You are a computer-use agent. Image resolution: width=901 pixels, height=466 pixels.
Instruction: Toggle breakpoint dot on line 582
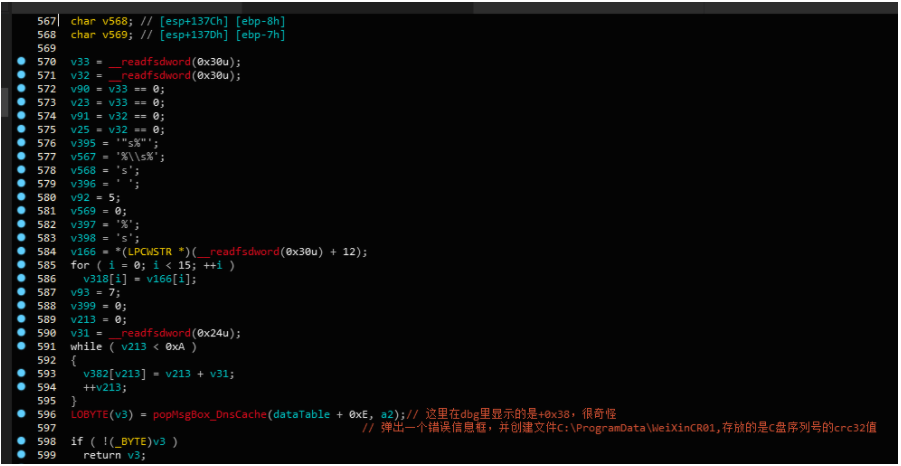21,224
